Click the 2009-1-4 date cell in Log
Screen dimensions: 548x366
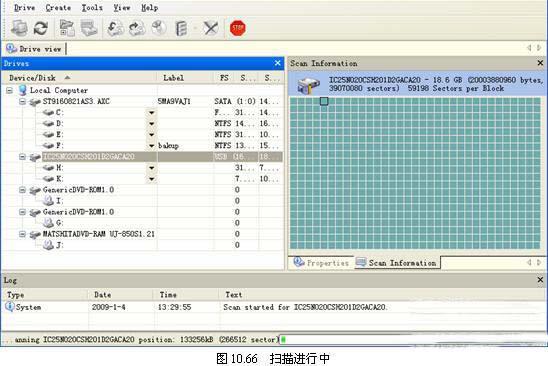[109, 307]
